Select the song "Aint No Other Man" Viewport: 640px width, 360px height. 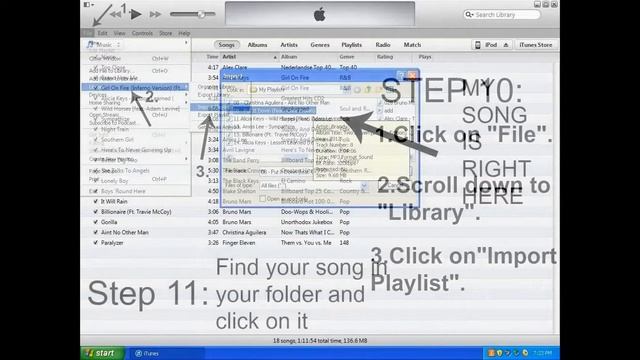(x=124, y=232)
